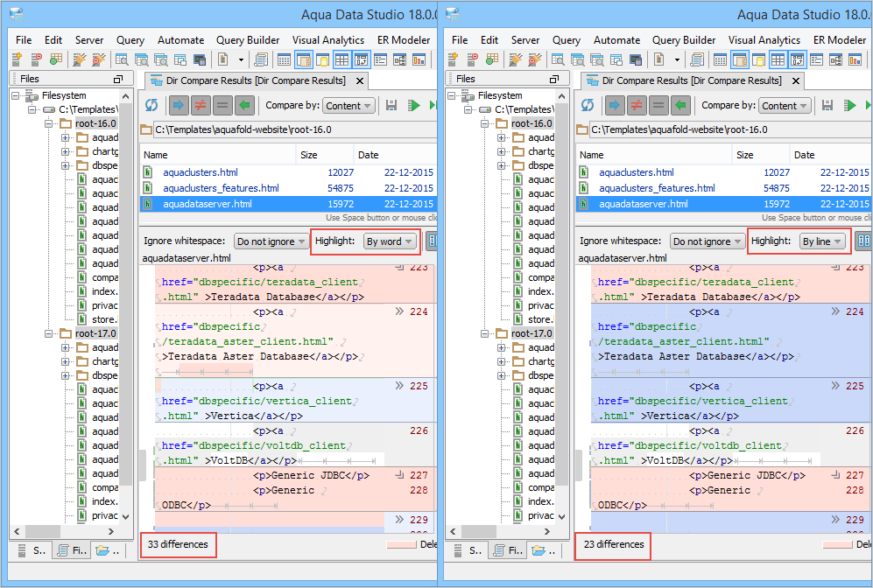Click the merge chevron at line 224, right window
873x588 pixels.
[835, 311]
